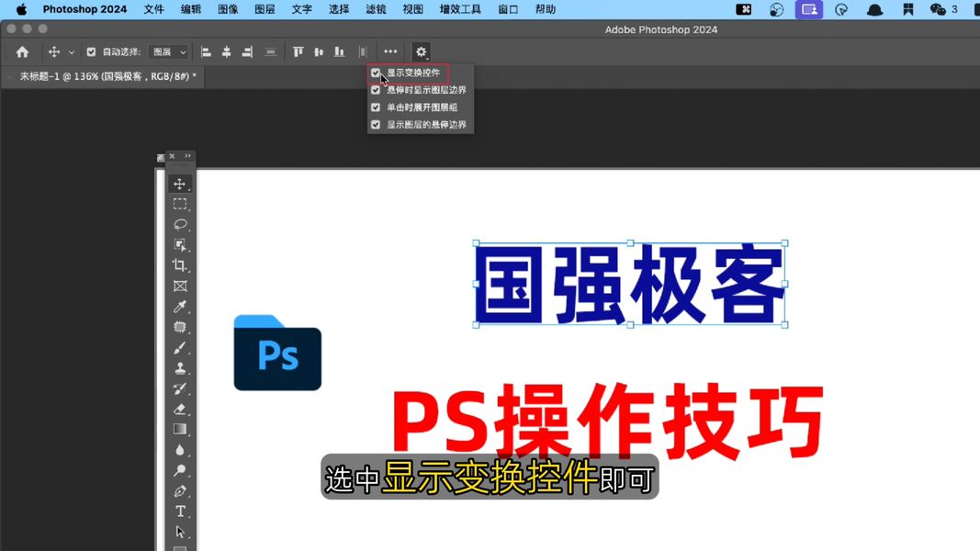Select the Move tool in the tools panel

point(180,184)
